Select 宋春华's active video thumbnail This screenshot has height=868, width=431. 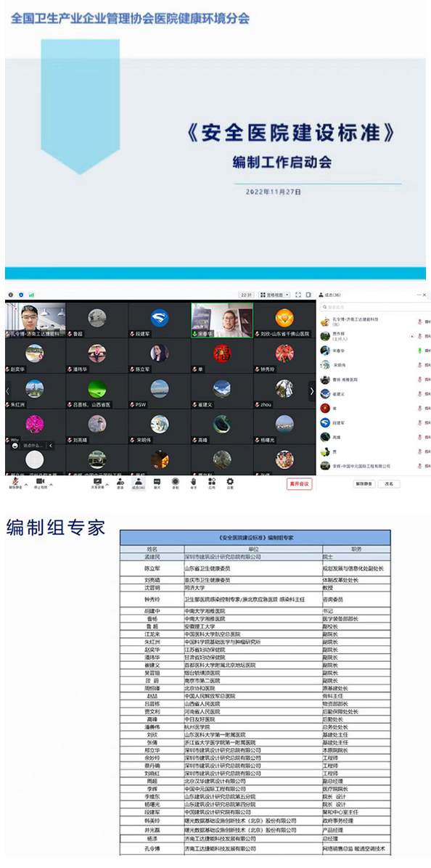[x=222, y=320]
